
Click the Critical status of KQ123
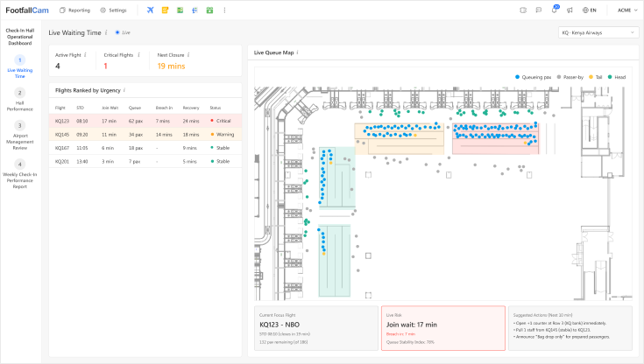[x=221, y=121]
